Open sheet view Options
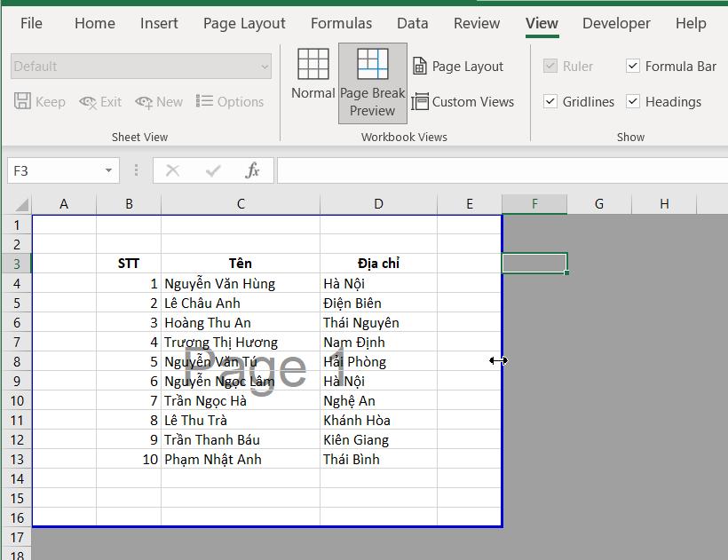Viewport: 728px width, 560px height. pos(230,101)
